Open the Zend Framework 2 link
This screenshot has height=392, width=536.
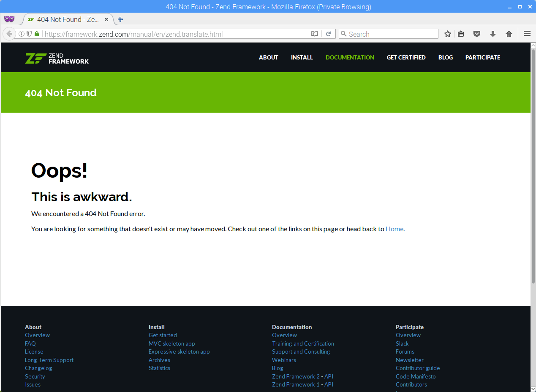click(x=296, y=376)
